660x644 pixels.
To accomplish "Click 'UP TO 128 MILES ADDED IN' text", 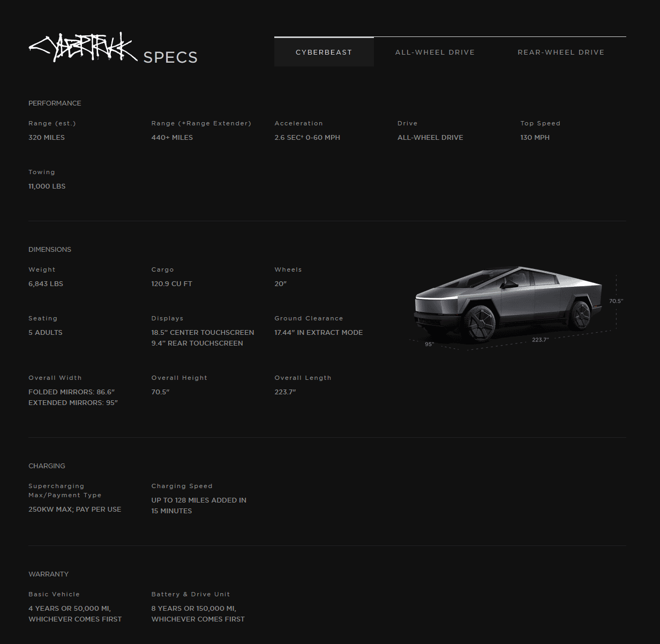I will (199, 500).
